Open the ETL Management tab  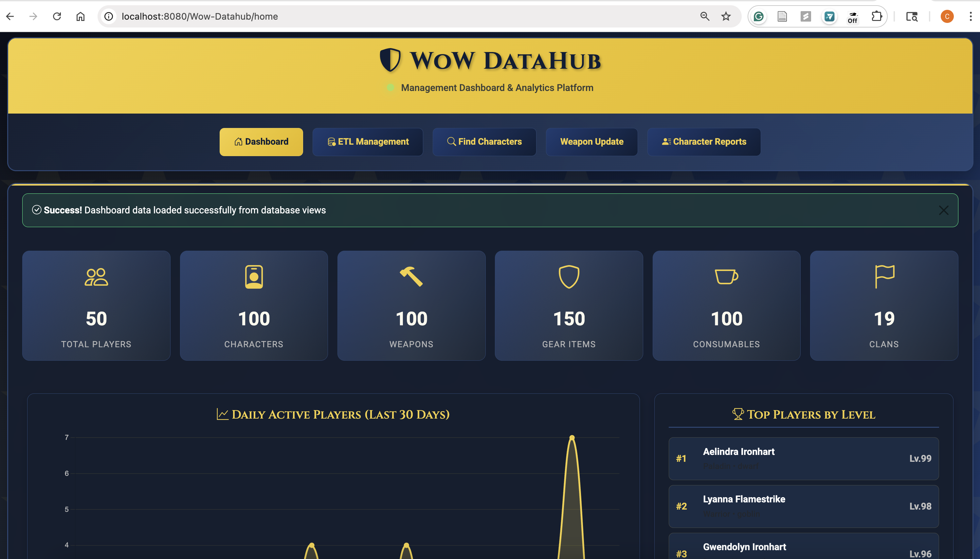[x=368, y=142]
